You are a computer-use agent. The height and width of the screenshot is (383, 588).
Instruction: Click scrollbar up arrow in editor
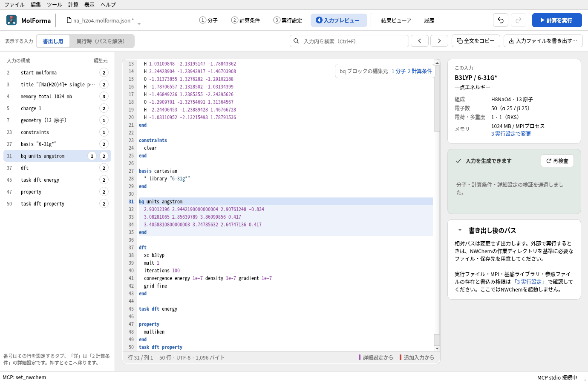pyautogui.click(x=437, y=63)
